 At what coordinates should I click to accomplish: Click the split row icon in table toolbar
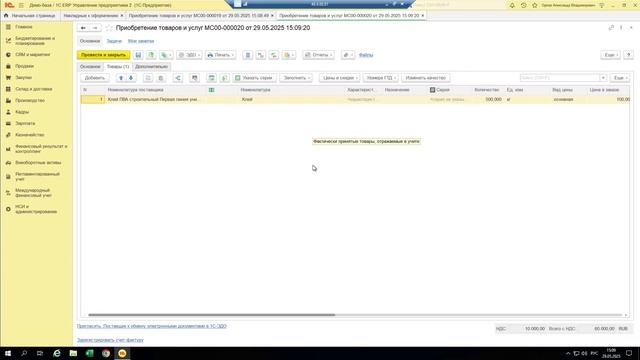pos(178,78)
